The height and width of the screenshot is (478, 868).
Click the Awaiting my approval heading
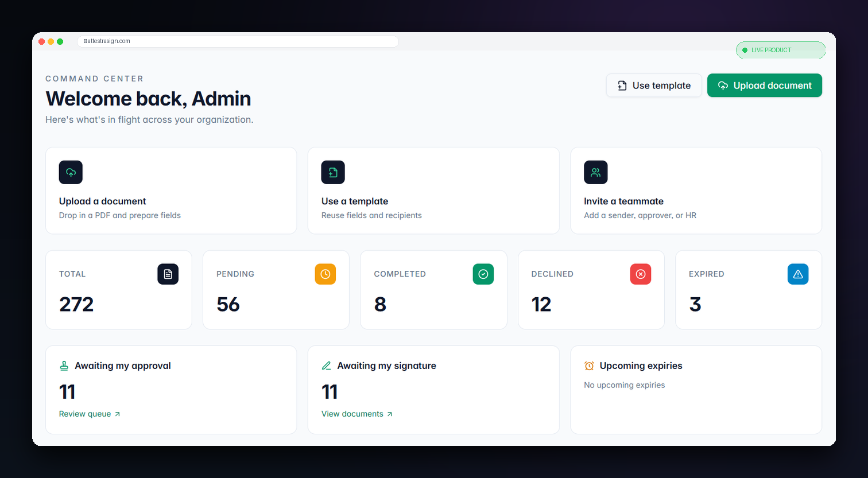(122, 366)
